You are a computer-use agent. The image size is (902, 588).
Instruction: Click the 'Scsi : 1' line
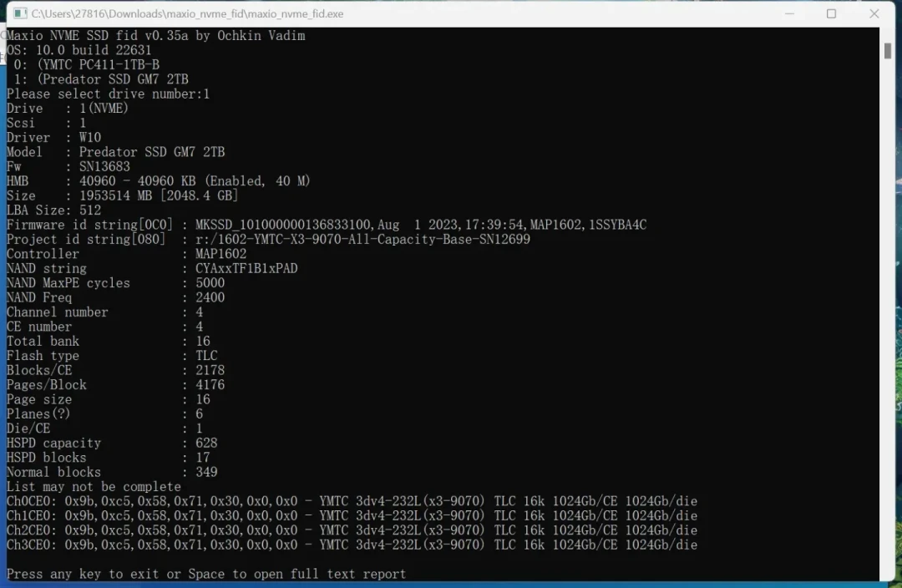pos(46,123)
